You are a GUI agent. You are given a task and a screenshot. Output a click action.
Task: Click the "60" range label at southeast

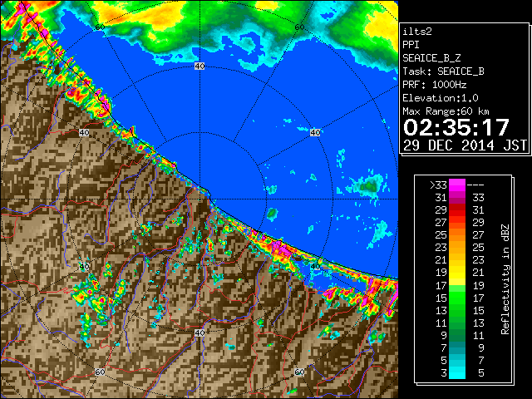(299, 372)
